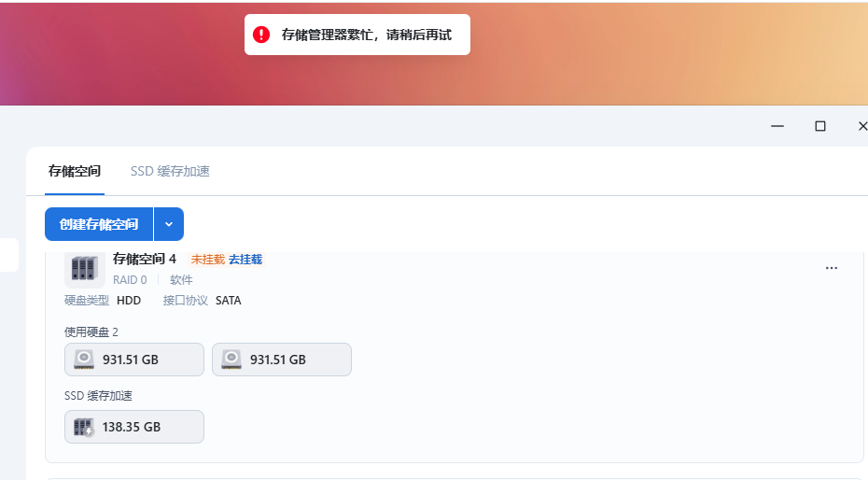Click the SSD cache drive icon
This screenshot has height=480, width=868.
85,427
